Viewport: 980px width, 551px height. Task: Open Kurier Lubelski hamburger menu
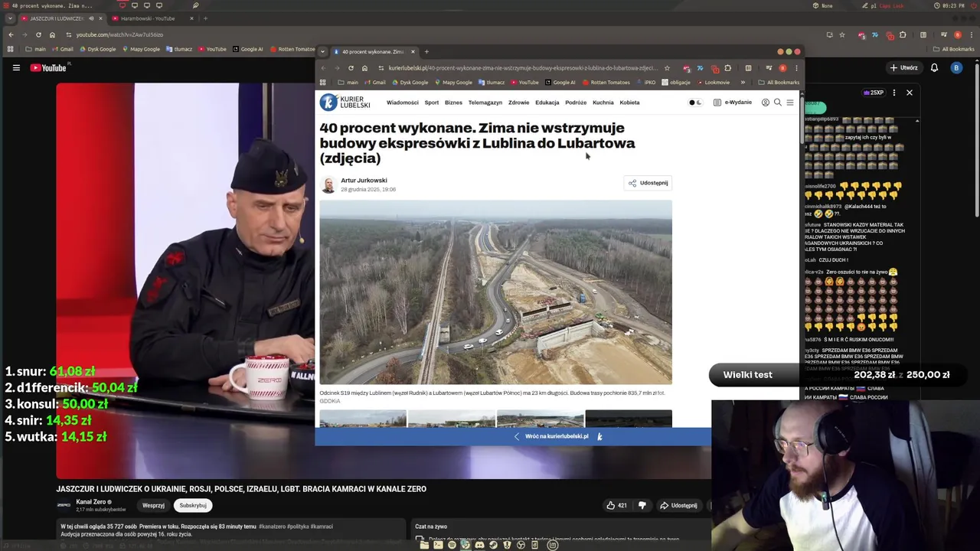click(x=790, y=103)
